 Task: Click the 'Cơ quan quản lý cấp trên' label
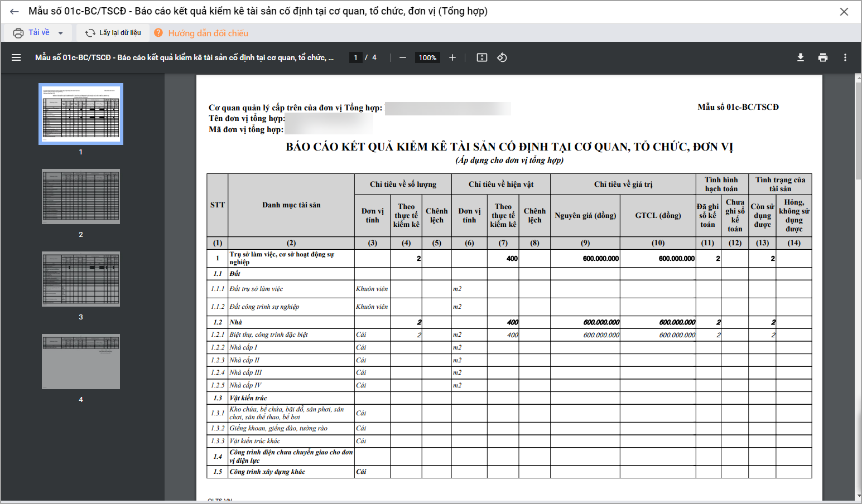(x=296, y=108)
